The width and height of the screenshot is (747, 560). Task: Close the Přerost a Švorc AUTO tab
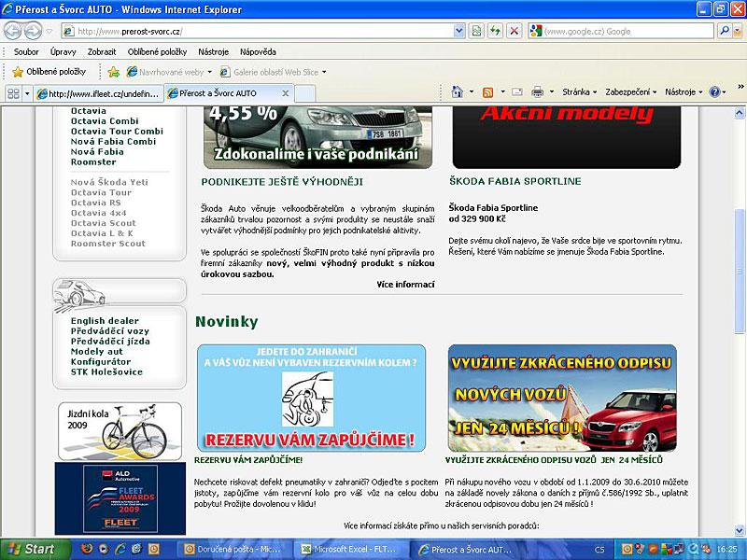coord(286,93)
